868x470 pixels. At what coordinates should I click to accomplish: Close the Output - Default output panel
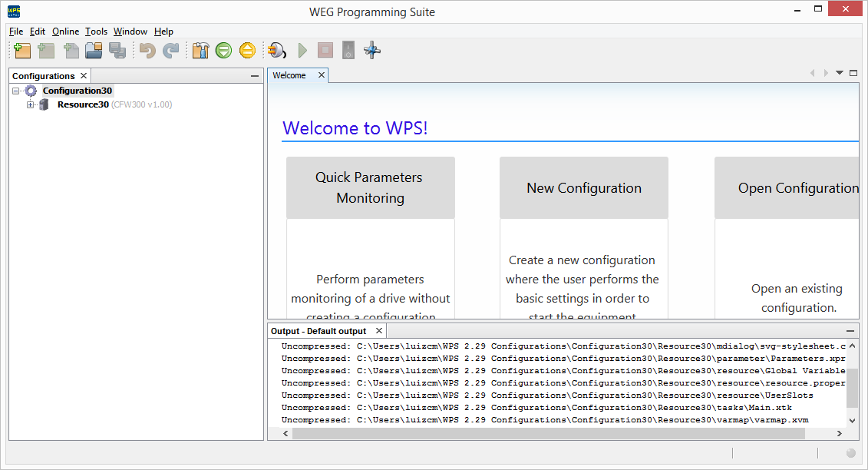[379, 330]
